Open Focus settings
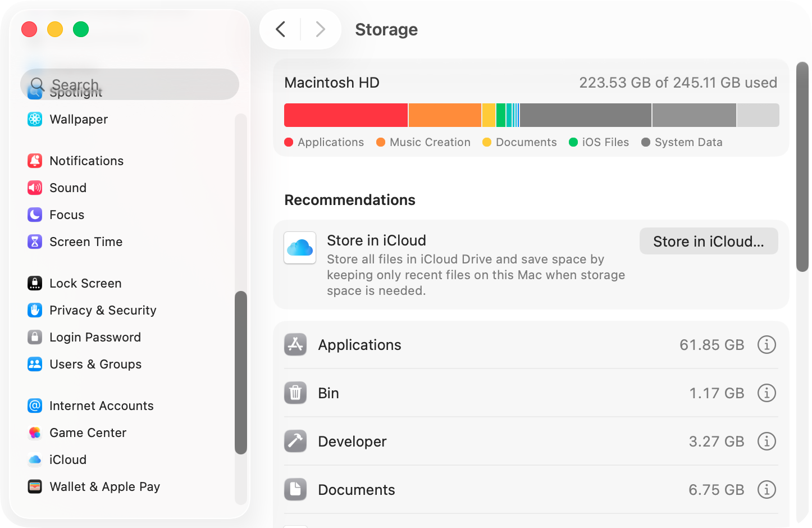The width and height of the screenshot is (812, 528). pos(66,215)
